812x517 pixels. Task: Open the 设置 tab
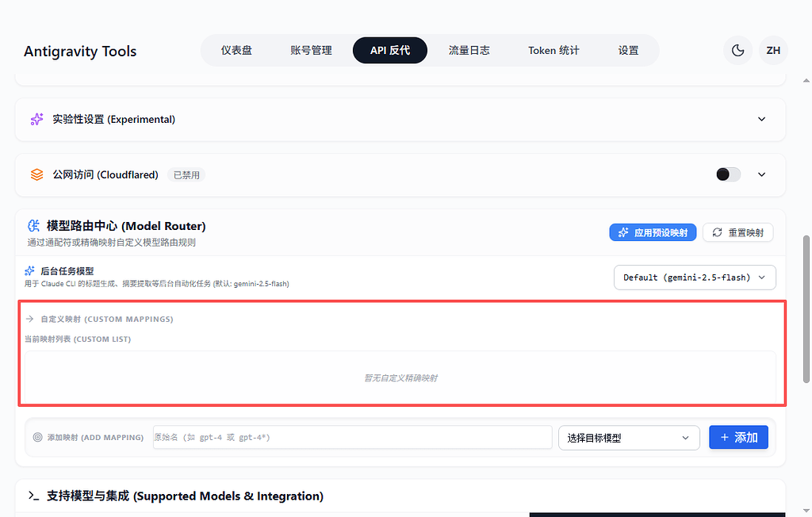coord(628,50)
